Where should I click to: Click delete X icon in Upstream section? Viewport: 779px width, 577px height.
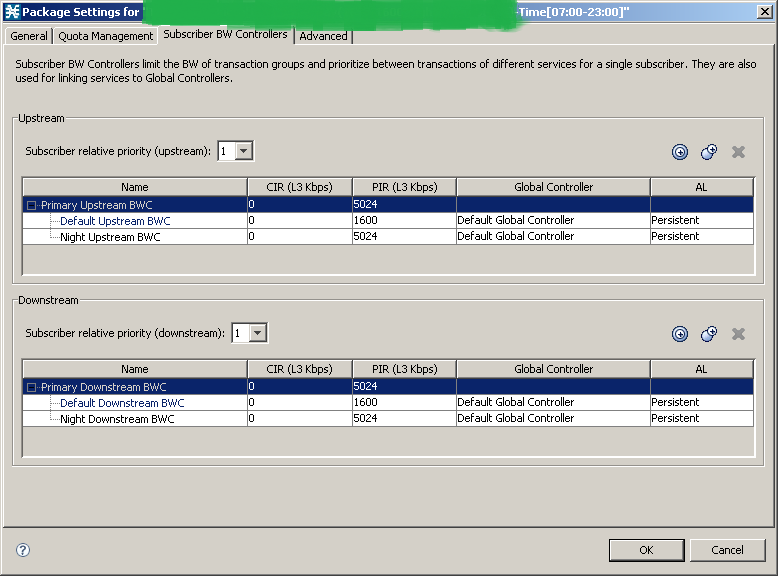[738, 152]
